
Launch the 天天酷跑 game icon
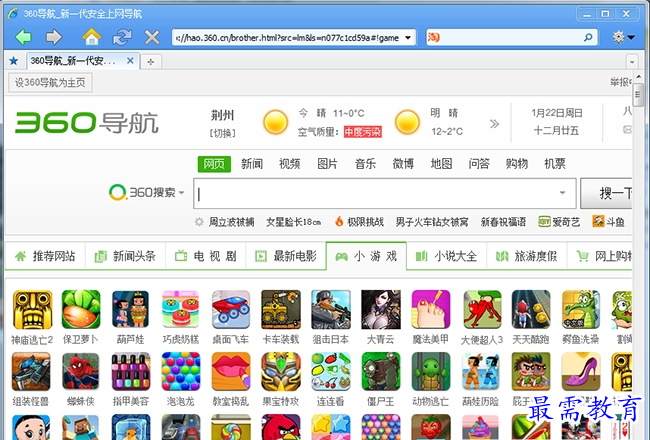(x=531, y=310)
